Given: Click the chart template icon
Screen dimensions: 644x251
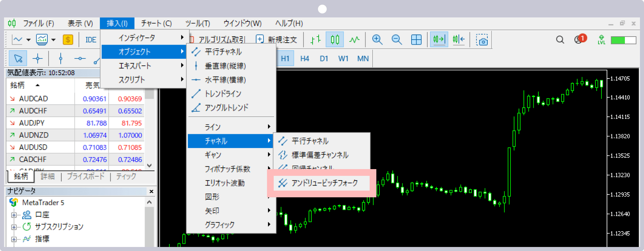Looking at the screenshot, I should [42, 40].
